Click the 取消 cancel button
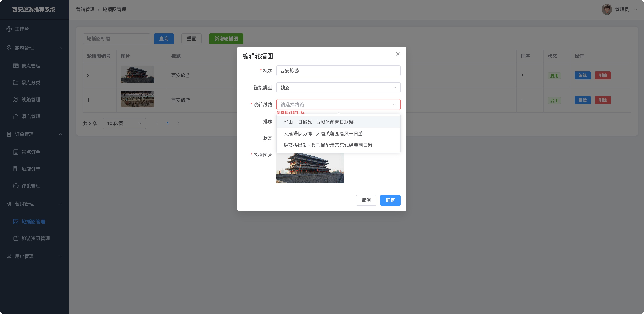Screen dimensions: 644x314 pyautogui.click(x=366, y=200)
